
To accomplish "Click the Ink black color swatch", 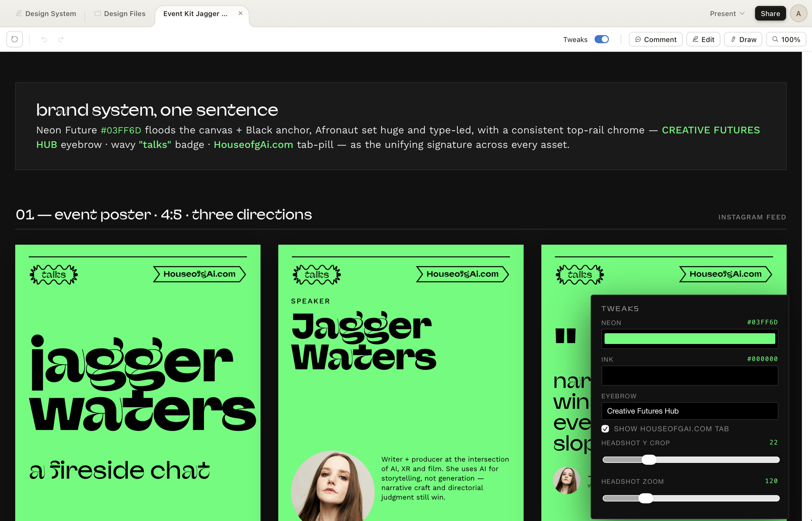I will pyautogui.click(x=689, y=375).
